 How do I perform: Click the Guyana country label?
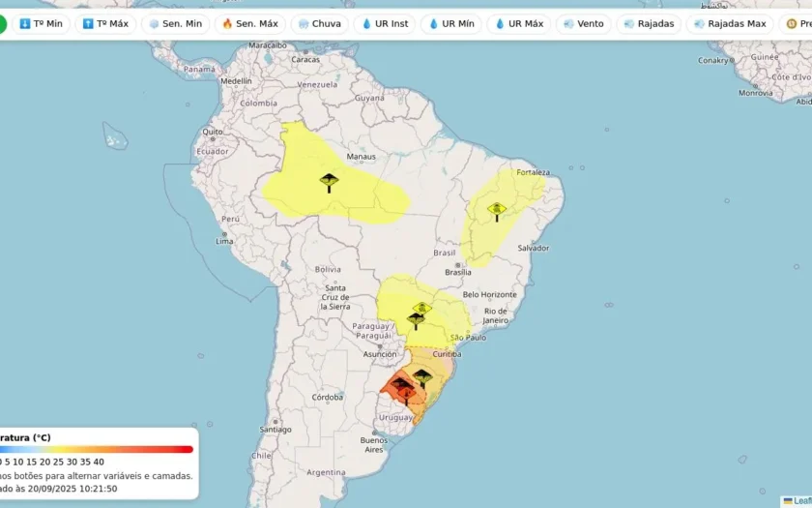(369, 98)
